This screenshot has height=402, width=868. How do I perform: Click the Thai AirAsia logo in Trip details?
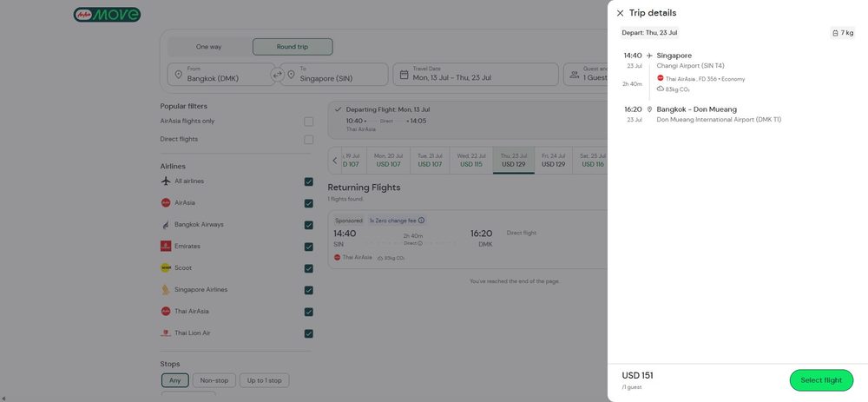pos(661,78)
